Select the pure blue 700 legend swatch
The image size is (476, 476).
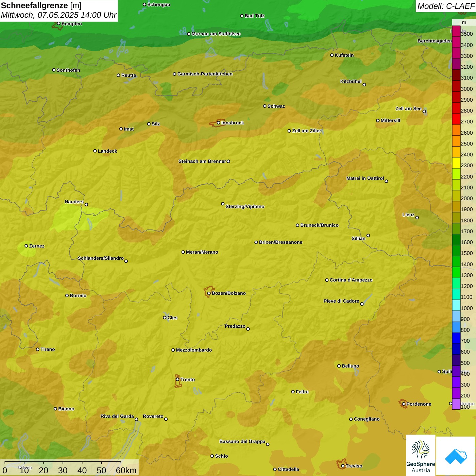tap(456, 338)
